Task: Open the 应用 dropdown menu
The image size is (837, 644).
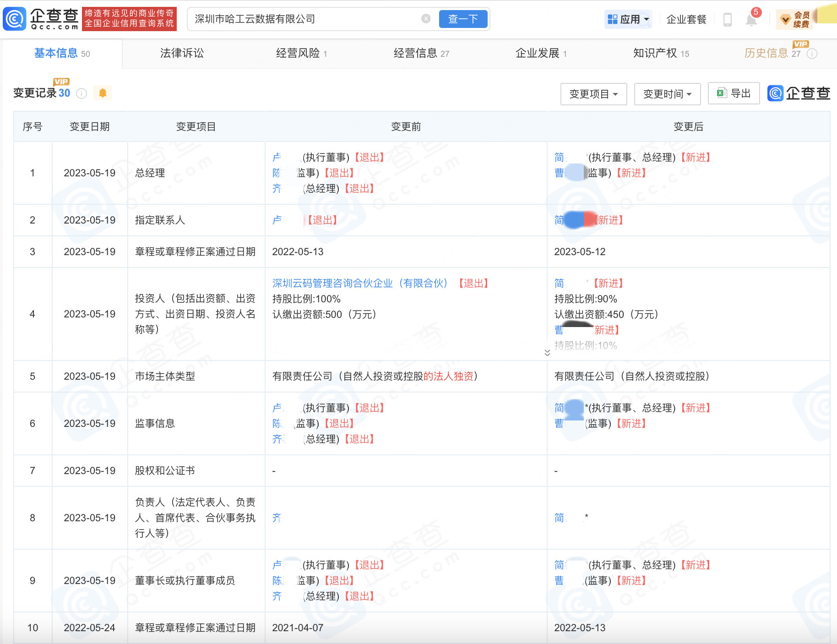Action: tap(628, 19)
